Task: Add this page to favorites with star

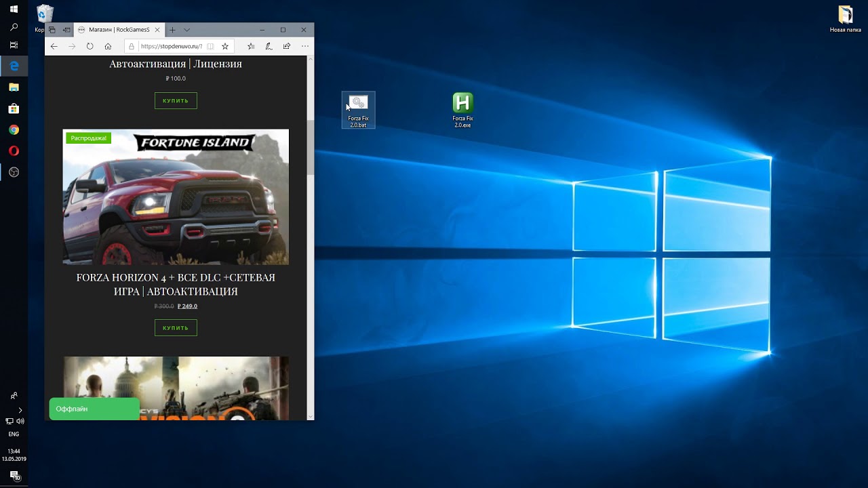Action: [x=225, y=47]
